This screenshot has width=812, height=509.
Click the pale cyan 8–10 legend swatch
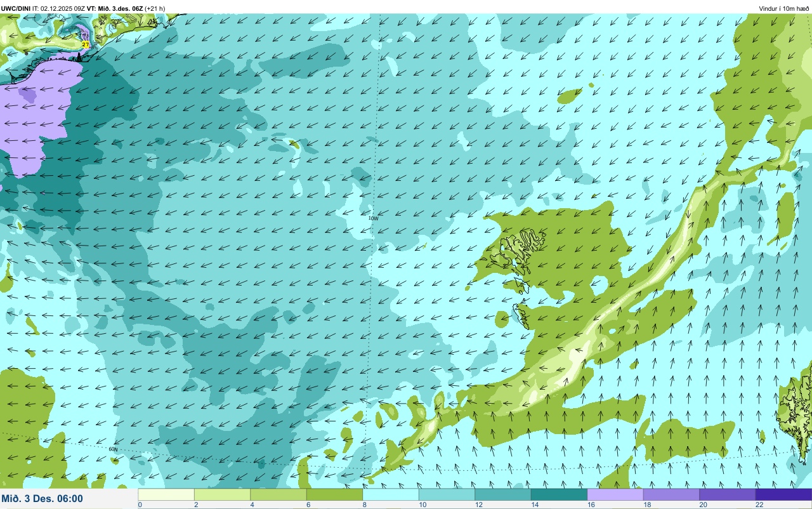pos(391,494)
